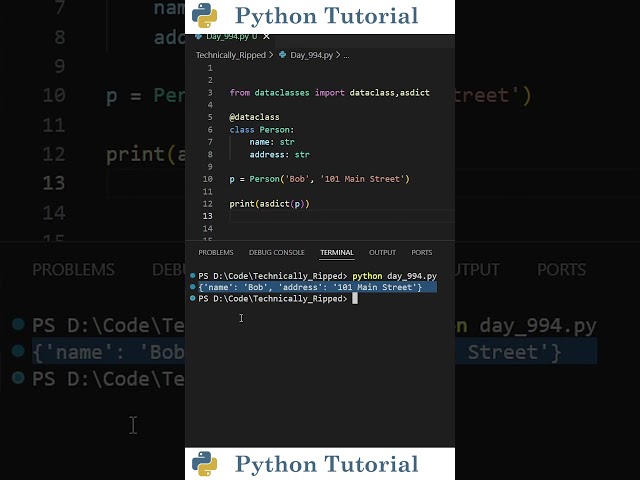Image resolution: width=640 pixels, height=480 pixels.
Task: Click the bottom 'Python Tutorial' title
Action: (327, 464)
